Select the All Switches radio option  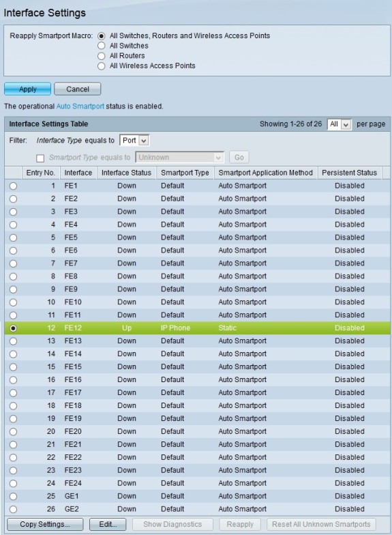pyautogui.click(x=101, y=46)
